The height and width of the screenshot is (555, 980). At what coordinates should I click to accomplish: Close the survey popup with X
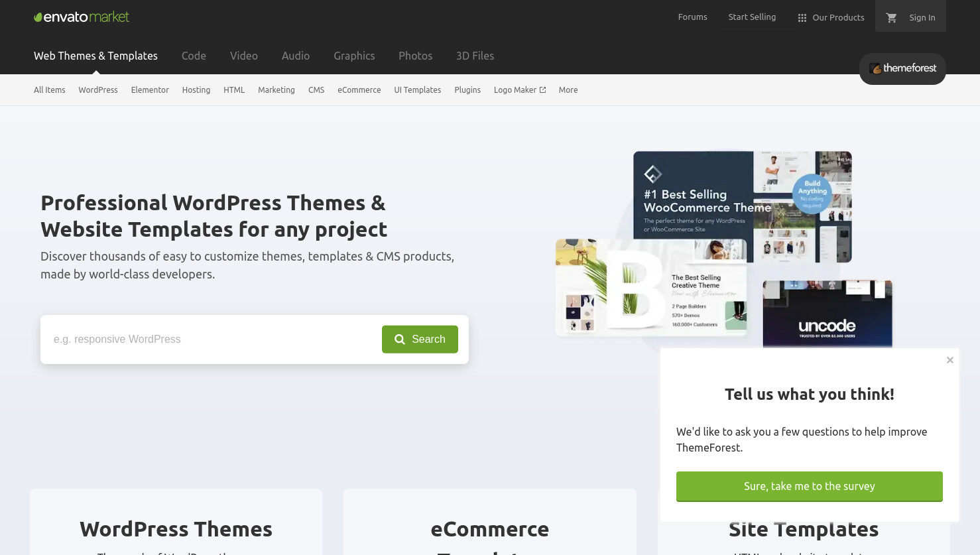pyautogui.click(x=950, y=360)
